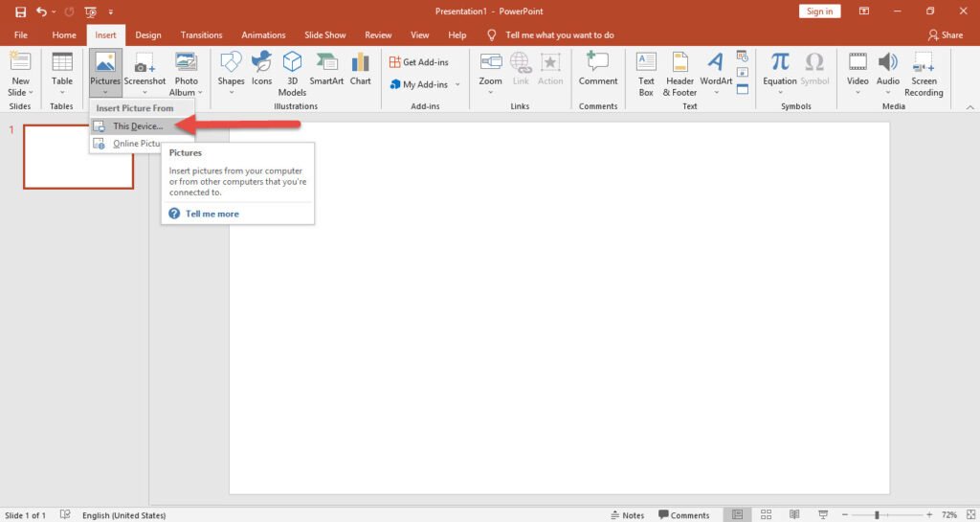Open My Add-ins
980x522 pixels.
pos(418,84)
